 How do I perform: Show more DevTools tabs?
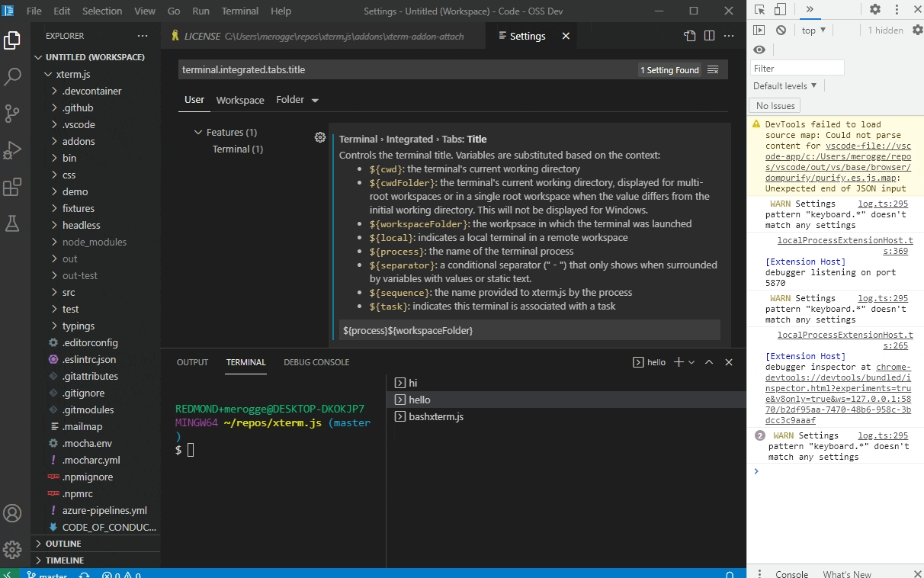point(809,10)
